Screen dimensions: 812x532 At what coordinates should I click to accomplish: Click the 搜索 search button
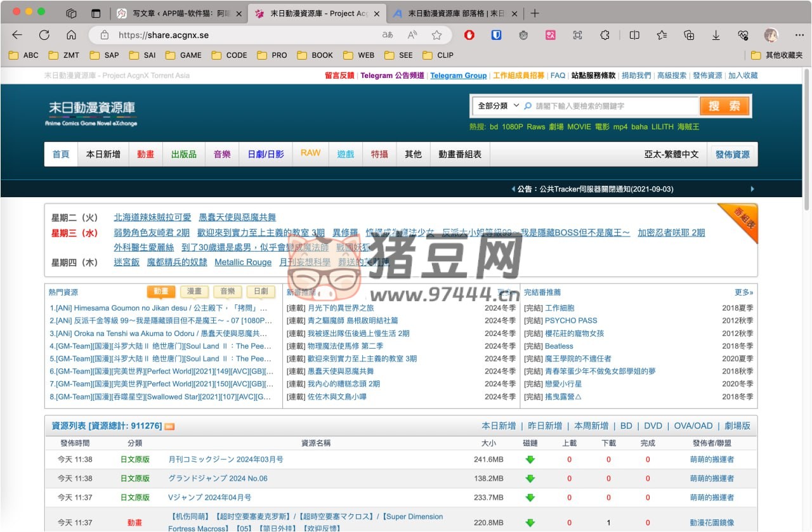(x=724, y=106)
